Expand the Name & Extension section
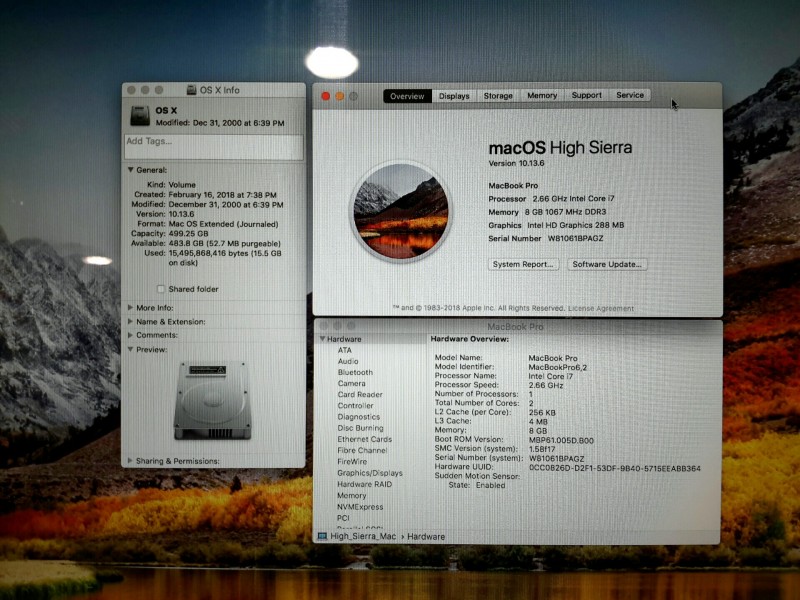800x600 pixels. (131, 321)
